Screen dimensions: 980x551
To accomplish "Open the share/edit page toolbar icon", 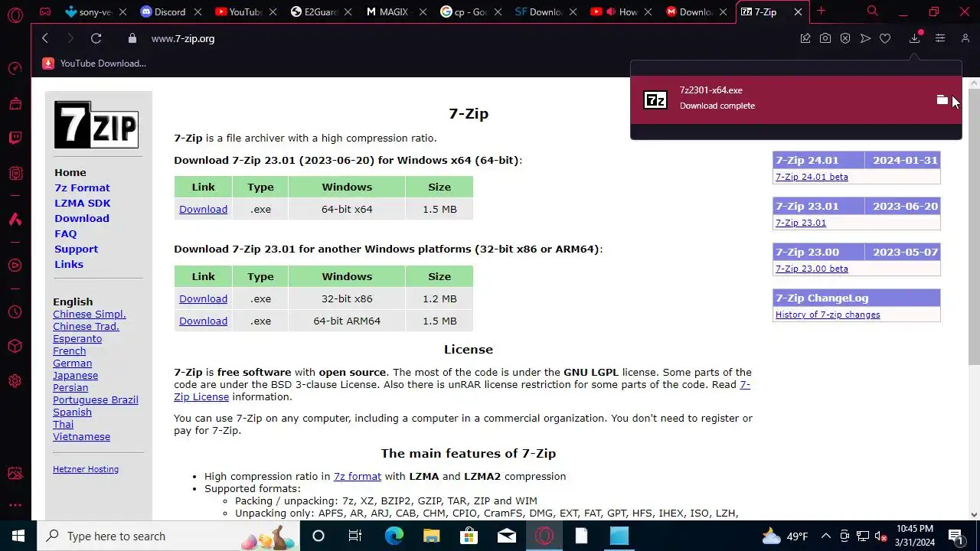I will (805, 38).
